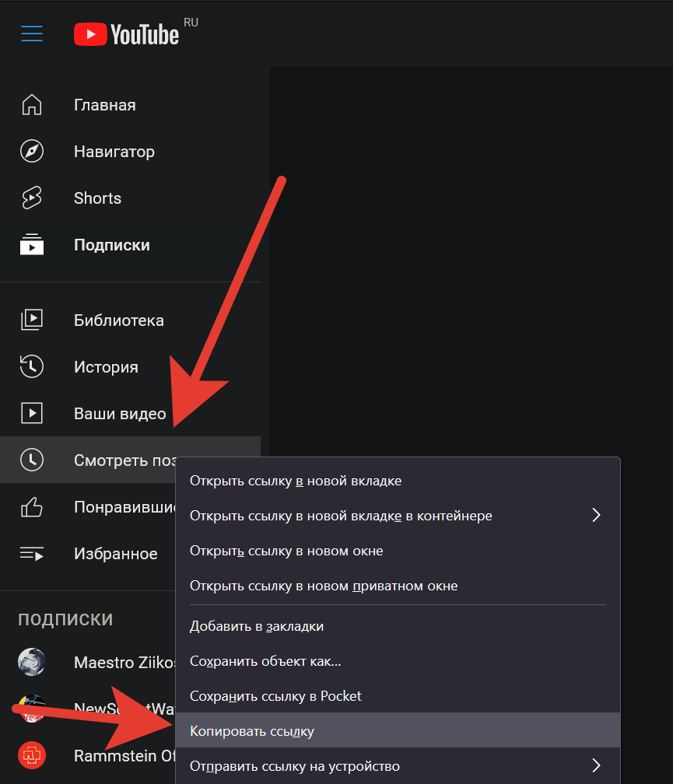
Task: Click the Главная home icon
Action: tap(32, 105)
